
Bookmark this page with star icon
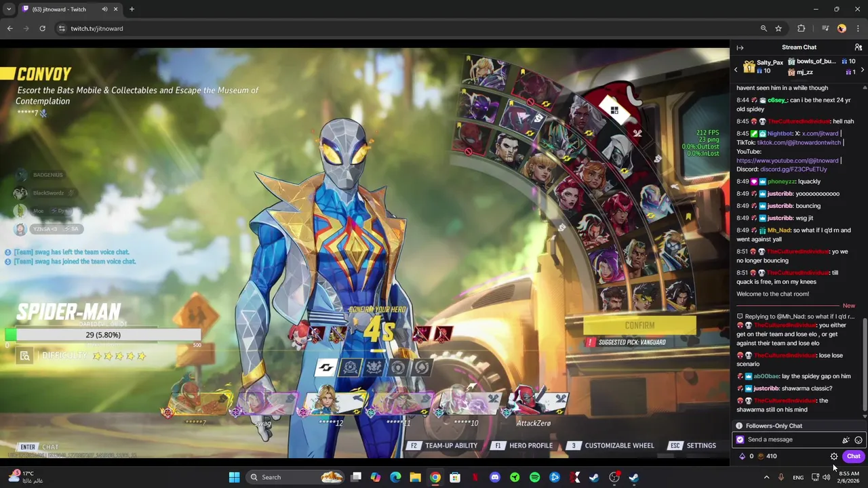pos(778,28)
